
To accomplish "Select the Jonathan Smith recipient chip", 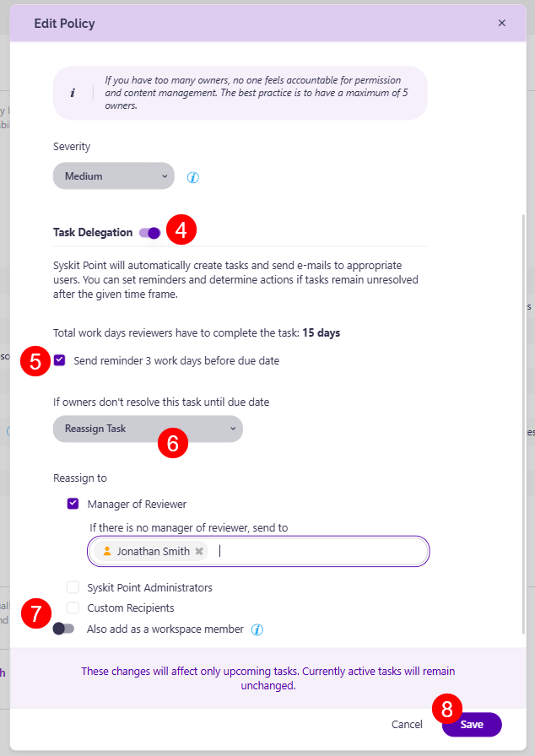I will (x=143, y=551).
